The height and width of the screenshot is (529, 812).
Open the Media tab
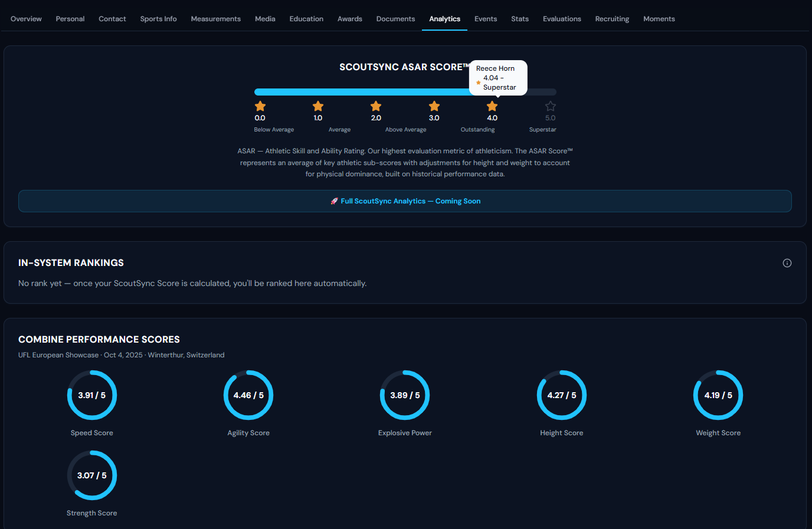pyautogui.click(x=265, y=19)
